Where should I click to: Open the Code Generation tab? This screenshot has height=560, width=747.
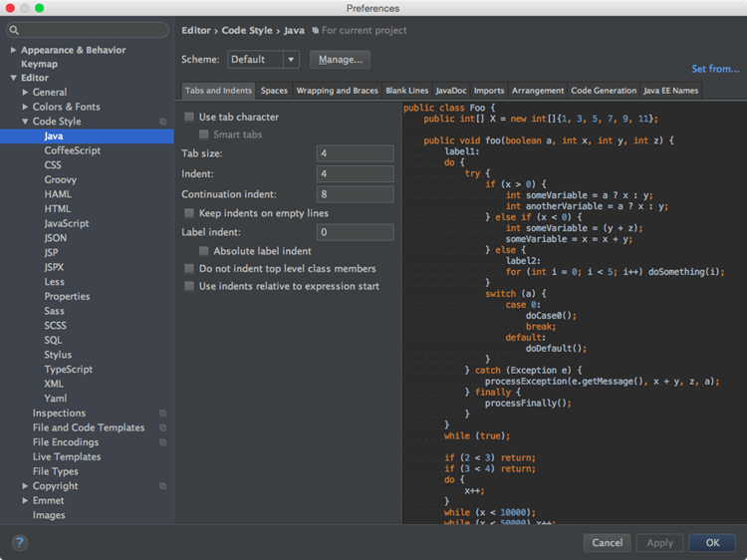pos(604,91)
